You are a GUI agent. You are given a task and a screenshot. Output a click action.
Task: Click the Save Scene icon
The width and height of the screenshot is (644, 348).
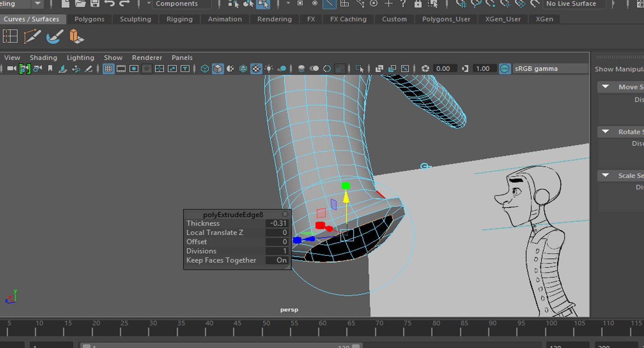tap(95, 4)
